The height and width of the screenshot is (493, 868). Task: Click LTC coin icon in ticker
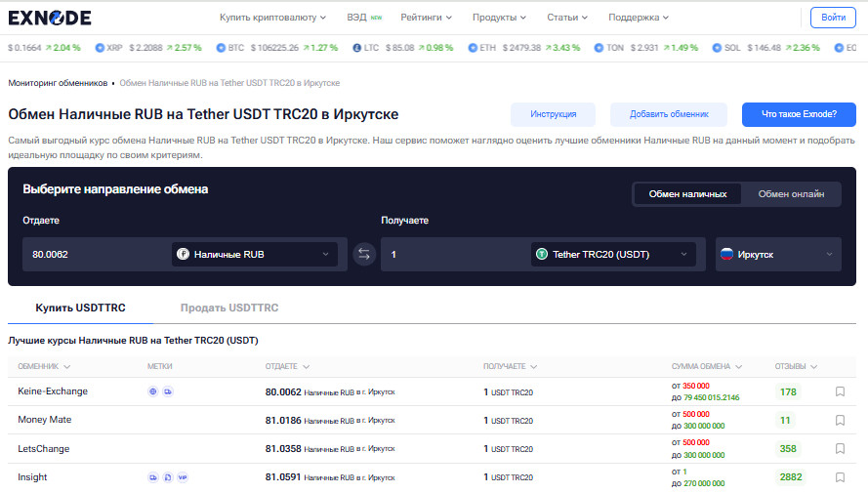point(357,48)
